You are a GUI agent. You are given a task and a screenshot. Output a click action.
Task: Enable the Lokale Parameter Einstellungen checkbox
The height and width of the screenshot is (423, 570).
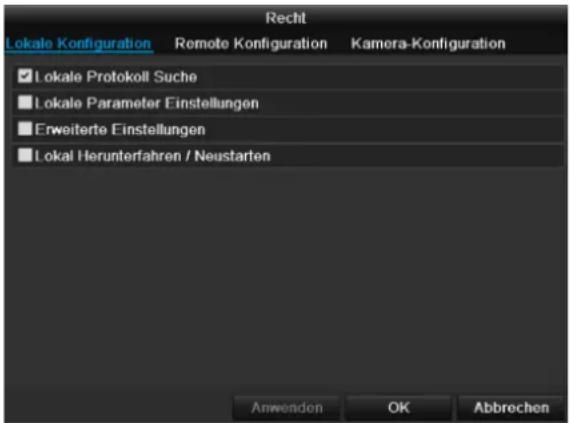coord(25,102)
